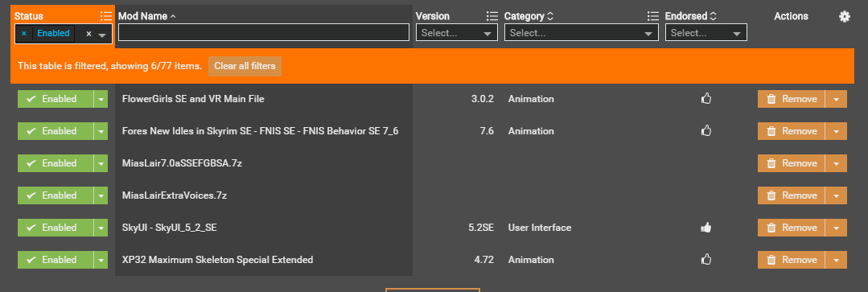The image size is (868, 292).
Task: Select MiasLair7.0aSSEFGBSA.7z mod name
Action: pyautogui.click(x=182, y=163)
